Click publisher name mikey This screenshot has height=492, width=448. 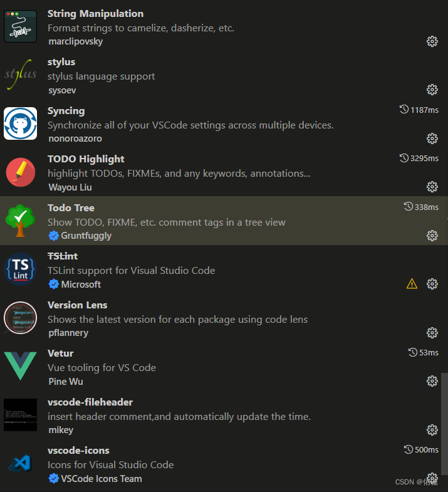61,430
